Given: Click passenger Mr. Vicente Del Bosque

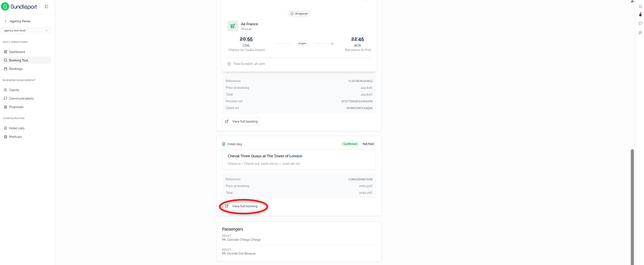Looking at the screenshot, I should [239, 254].
